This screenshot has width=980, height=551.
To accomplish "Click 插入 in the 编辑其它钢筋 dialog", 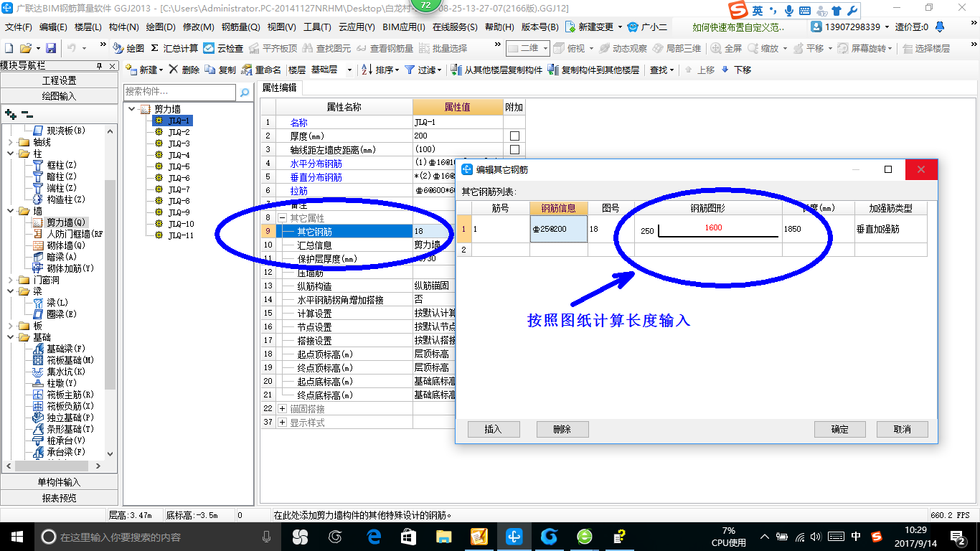I will (493, 429).
